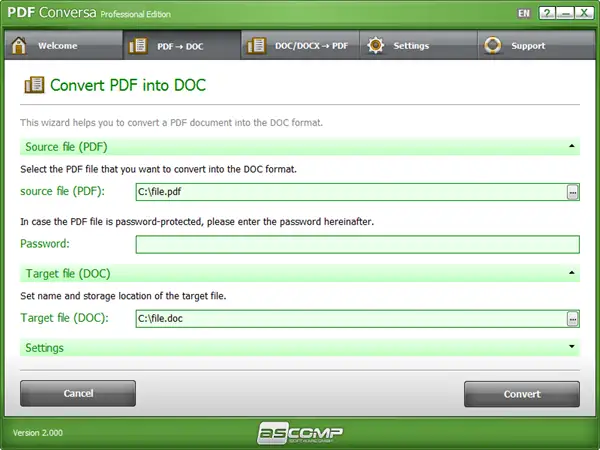Viewport: 600px width, 450px height.
Task: Click the 'Target file (DOC):' label
Action: click(64, 318)
